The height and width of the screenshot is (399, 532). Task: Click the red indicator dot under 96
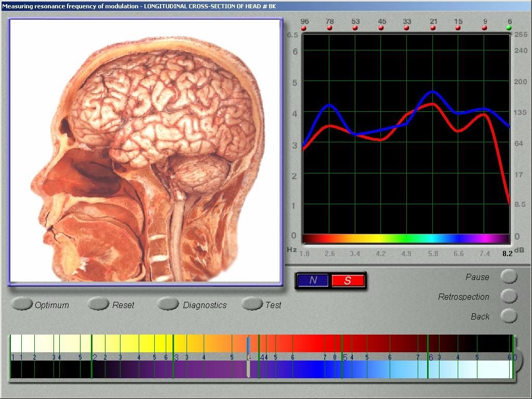point(304,28)
